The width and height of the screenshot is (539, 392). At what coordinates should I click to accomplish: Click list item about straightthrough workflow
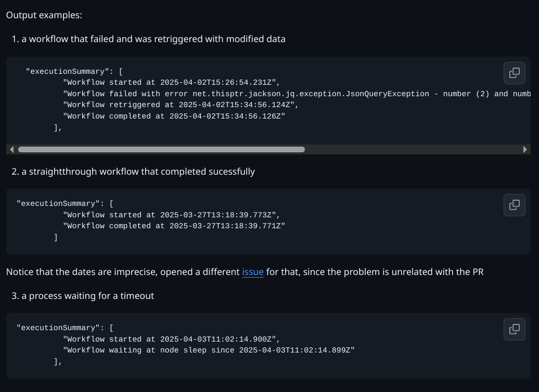coord(138,172)
